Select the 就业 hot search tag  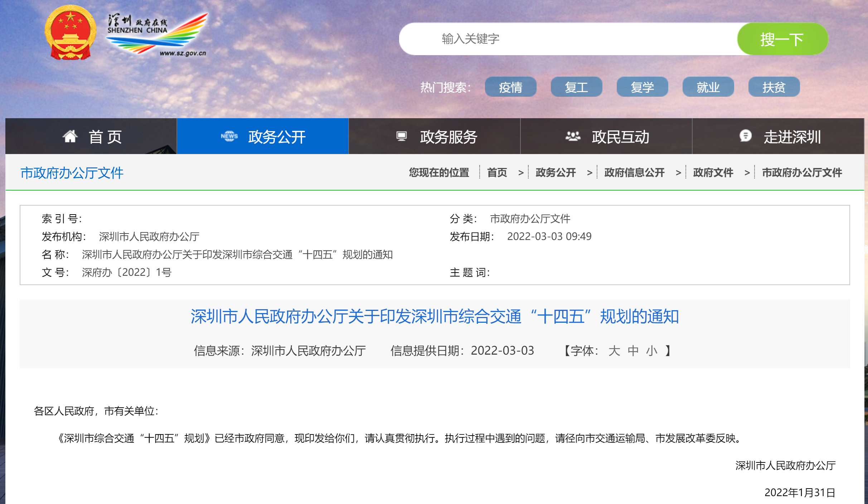[x=708, y=87]
